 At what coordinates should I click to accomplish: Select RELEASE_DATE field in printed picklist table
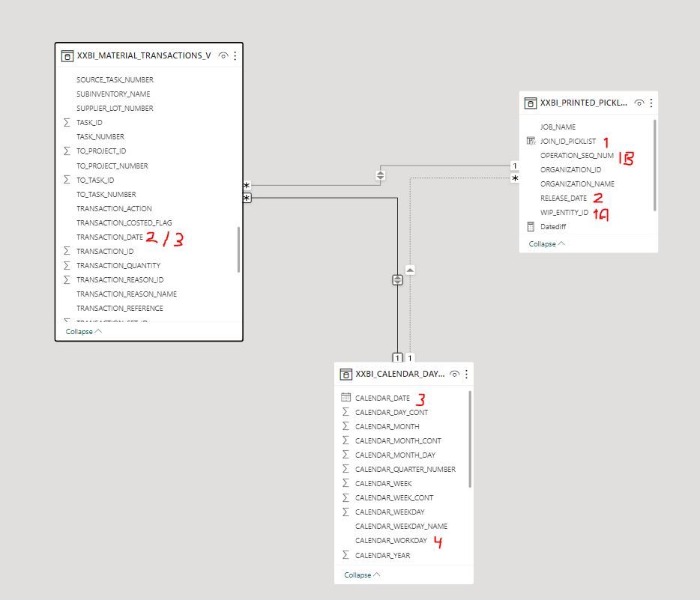point(564,198)
